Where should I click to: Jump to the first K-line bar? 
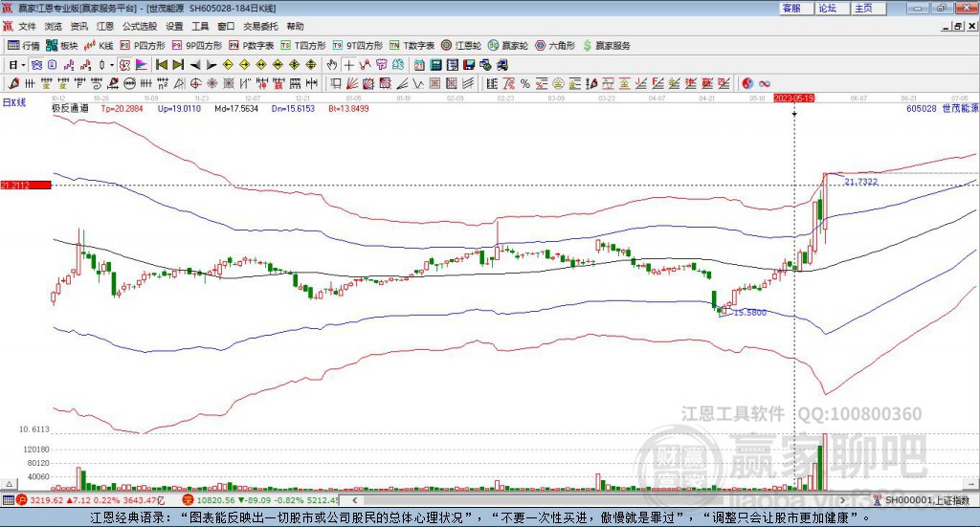click(162, 65)
